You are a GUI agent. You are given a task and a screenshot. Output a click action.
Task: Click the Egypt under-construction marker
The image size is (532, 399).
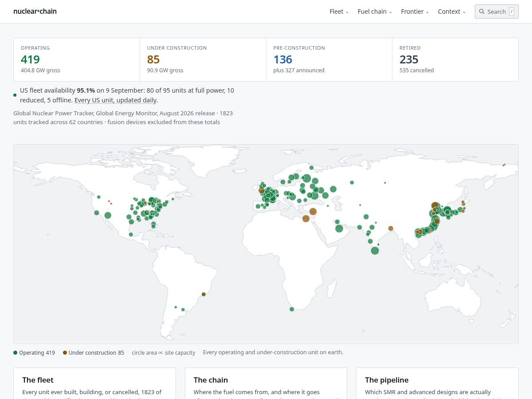[x=306, y=219]
